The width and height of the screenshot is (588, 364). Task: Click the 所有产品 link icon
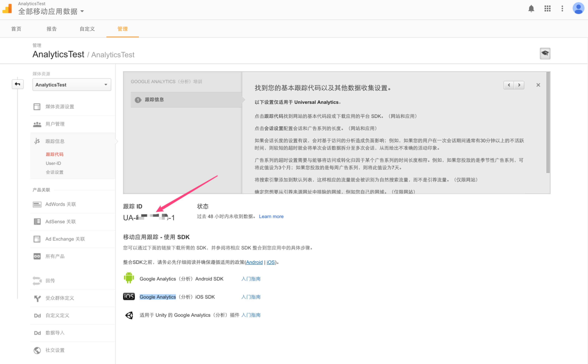(37, 256)
